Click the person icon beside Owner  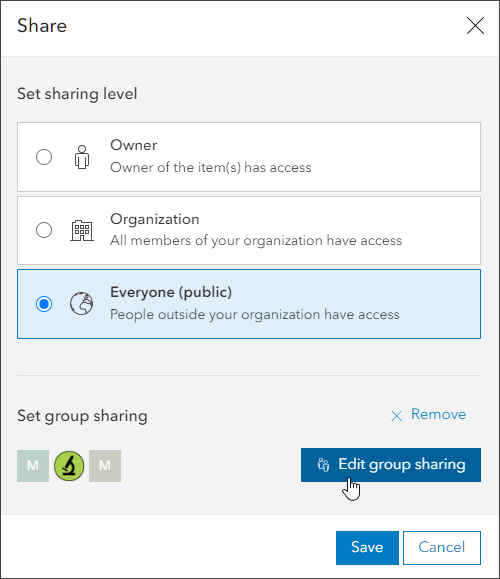(x=82, y=157)
